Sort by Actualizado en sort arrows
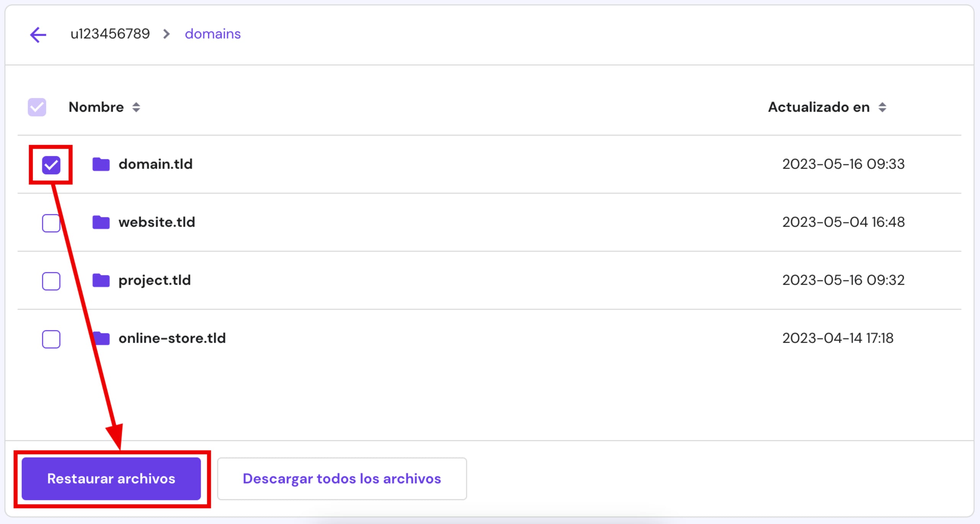This screenshot has width=980, height=524. tap(882, 107)
